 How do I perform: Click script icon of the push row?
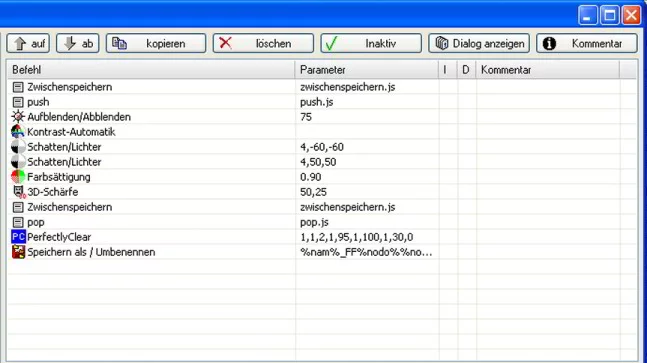point(18,102)
